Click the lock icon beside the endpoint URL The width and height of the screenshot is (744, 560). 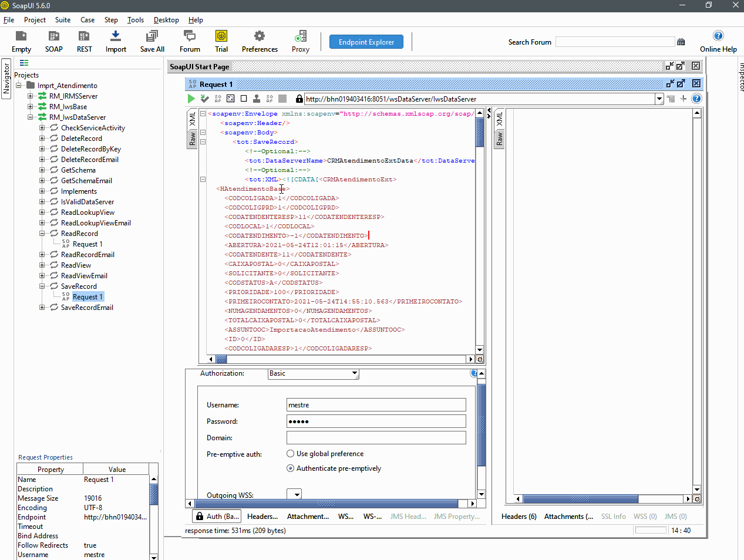pyautogui.click(x=299, y=99)
